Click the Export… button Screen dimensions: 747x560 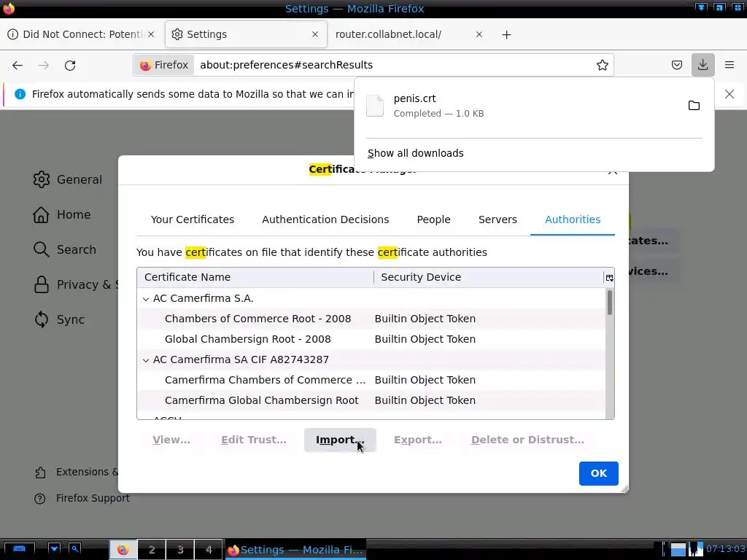click(x=418, y=440)
